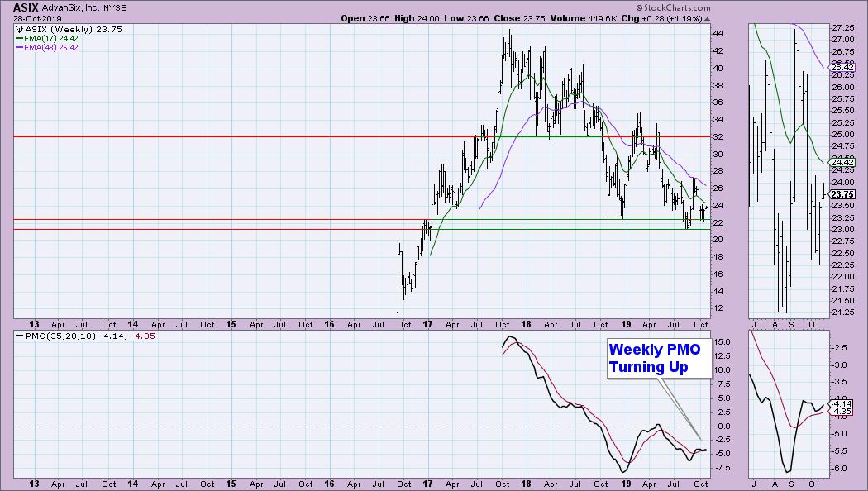Screen dimensions: 868x491
Task: Select the black PMO legend line swatch
Action: (19, 336)
